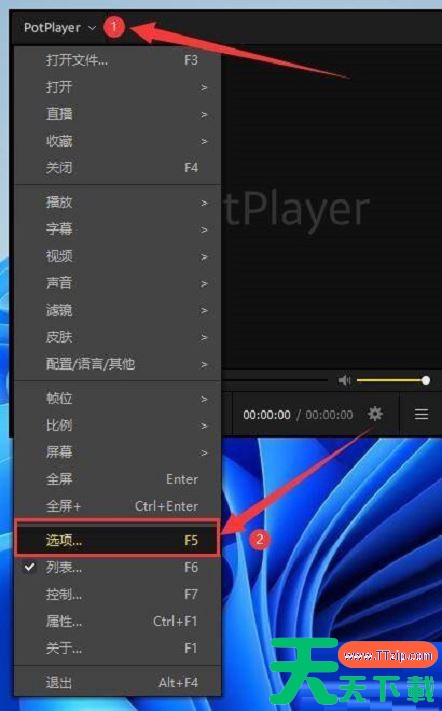The height and width of the screenshot is (711, 442).
Task: Choose 打开文件... from the menu
Action: pos(118,60)
